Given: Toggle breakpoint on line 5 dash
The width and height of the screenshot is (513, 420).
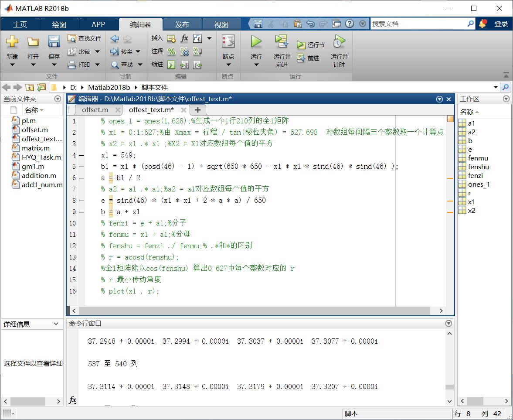Looking at the screenshot, I should click(x=82, y=167).
